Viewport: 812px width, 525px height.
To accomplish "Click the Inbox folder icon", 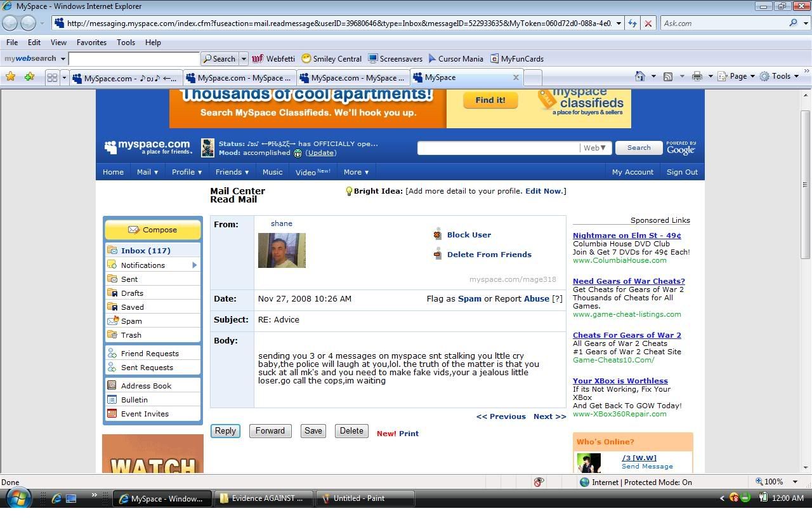I will pyautogui.click(x=112, y=250).
